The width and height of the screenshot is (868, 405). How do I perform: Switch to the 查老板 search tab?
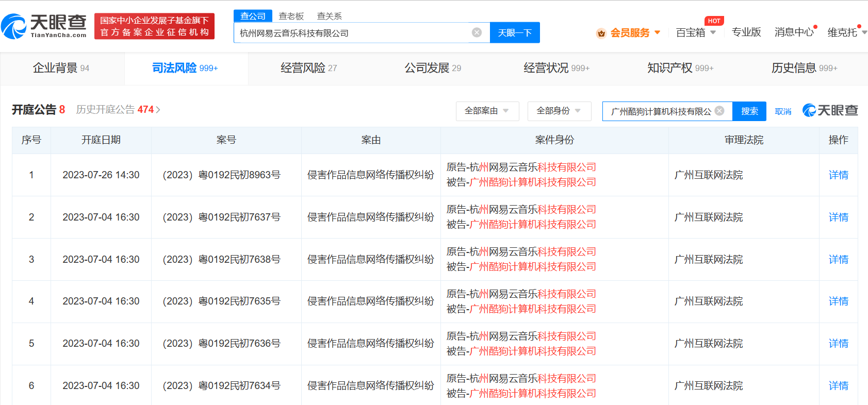click(291, 16)
